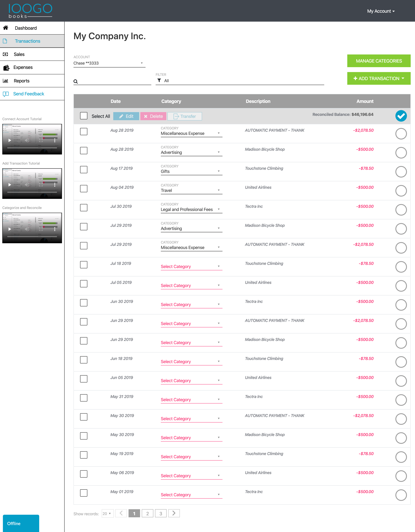Viewport: 415px width, 532px height.
Task: Open the Chase **3333 account dropdown
Action: tap(109, 63)
